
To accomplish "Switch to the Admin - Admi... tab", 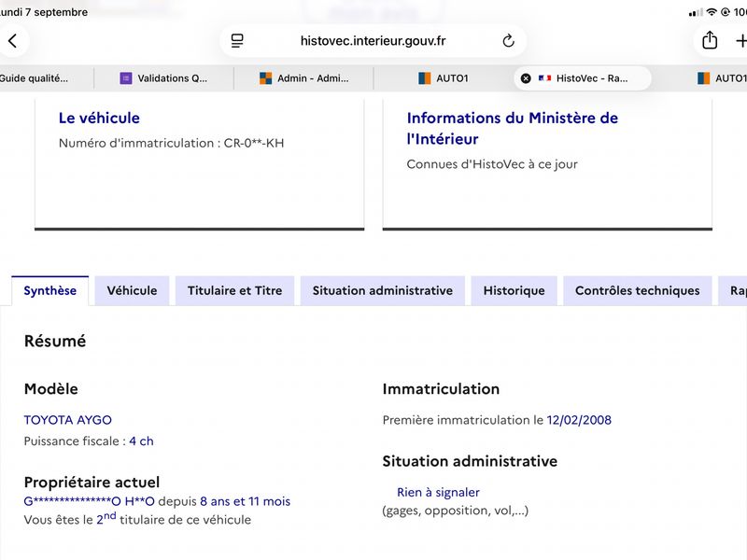I will [304, 78].
